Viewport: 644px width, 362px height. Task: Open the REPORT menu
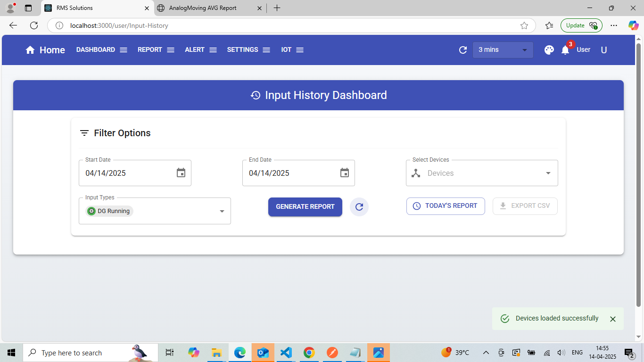156,50
